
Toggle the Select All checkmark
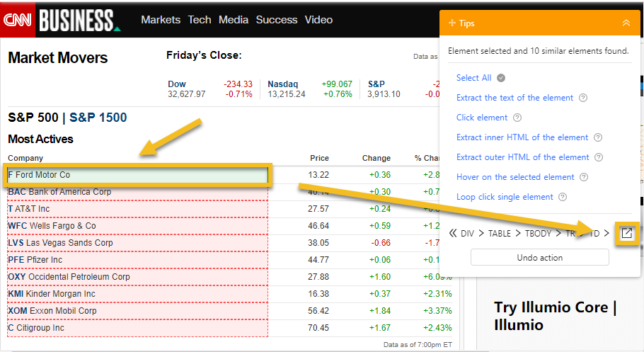point(500,78)
